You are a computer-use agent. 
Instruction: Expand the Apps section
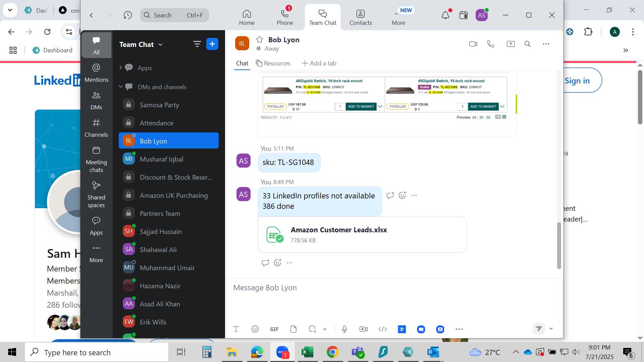pyautogui.click(x=120, y=68)
